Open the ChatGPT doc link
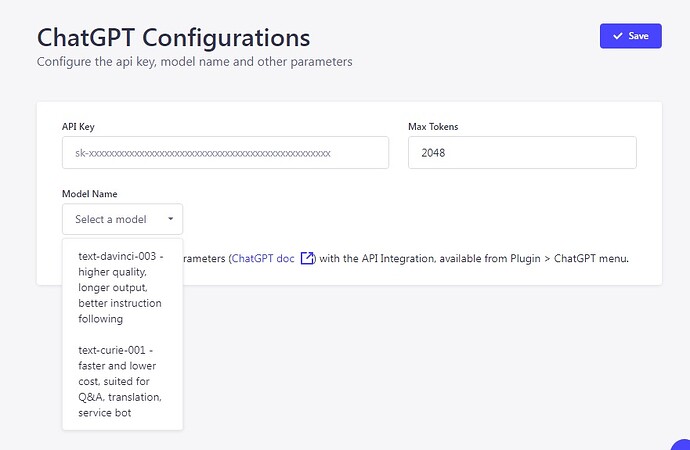The width and height of the screenshot is (690, 450). pos(263,259)
